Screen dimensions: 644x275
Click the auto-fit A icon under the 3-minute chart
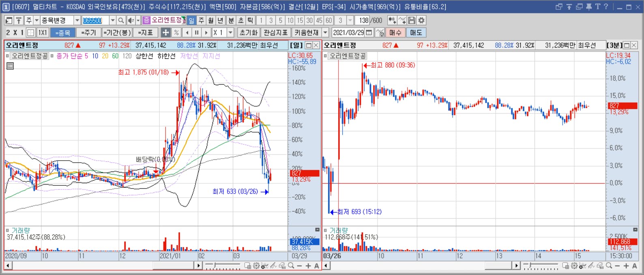635,266
